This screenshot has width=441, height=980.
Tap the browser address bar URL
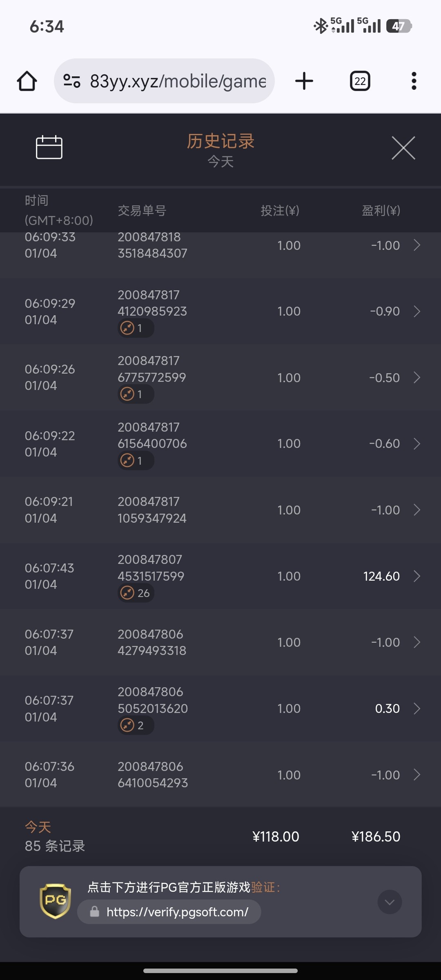178,81
